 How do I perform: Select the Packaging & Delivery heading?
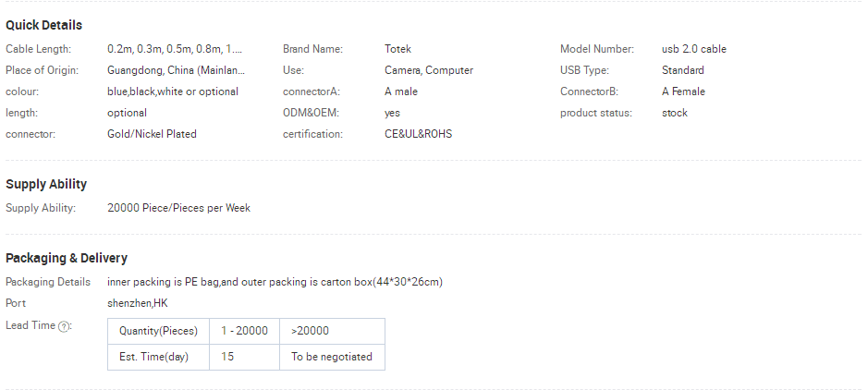coord(67,258)
